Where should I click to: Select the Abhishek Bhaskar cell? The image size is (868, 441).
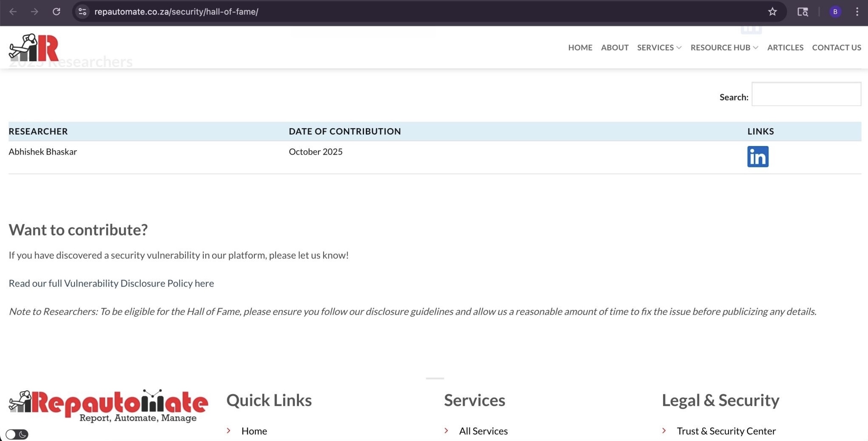click(x=43, y=152)
